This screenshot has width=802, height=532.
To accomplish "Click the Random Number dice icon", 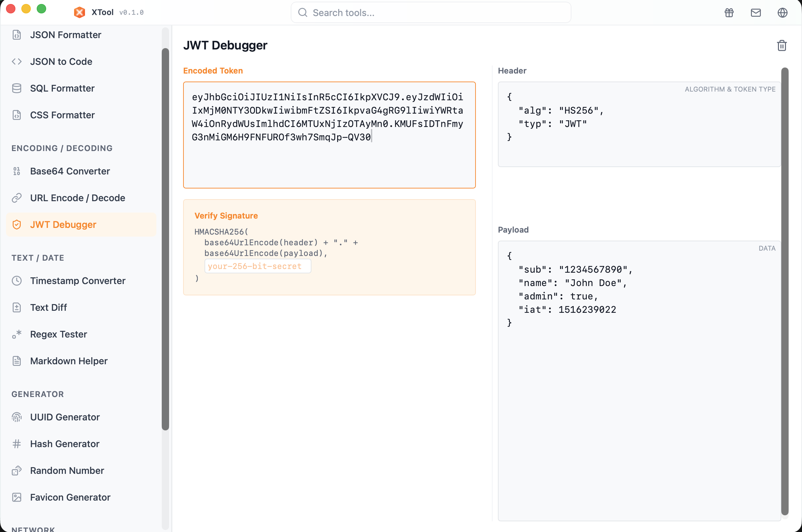I will [x=17, y=471].
